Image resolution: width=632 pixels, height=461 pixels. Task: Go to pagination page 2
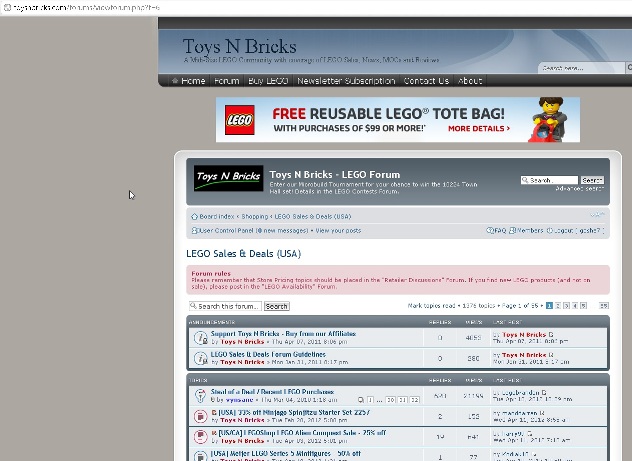pos(558,306)
